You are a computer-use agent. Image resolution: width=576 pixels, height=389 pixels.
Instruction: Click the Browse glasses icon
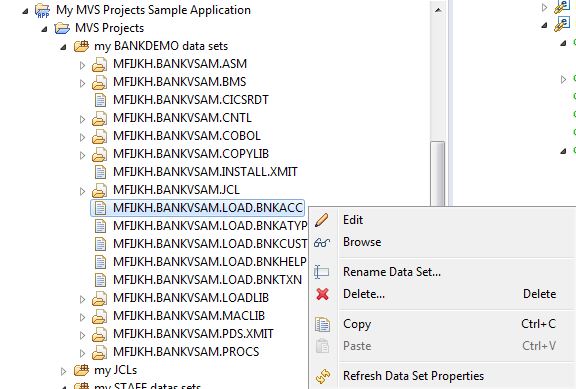322,242
